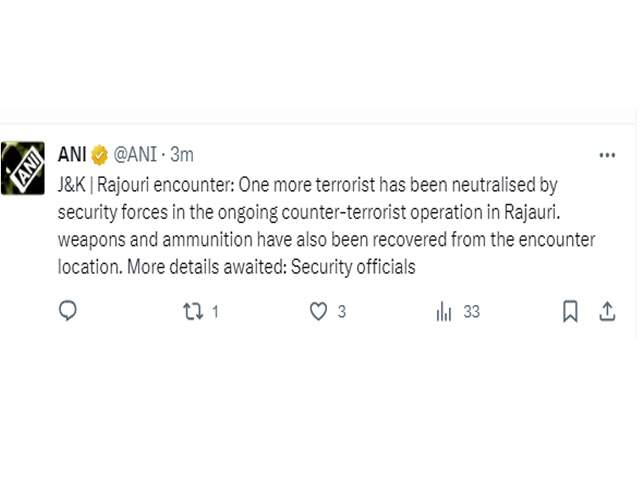Screen dimensions: 640x480
Task: Click the 'J&K | Rajouri encounter' opening text
Action: (146, 185)
